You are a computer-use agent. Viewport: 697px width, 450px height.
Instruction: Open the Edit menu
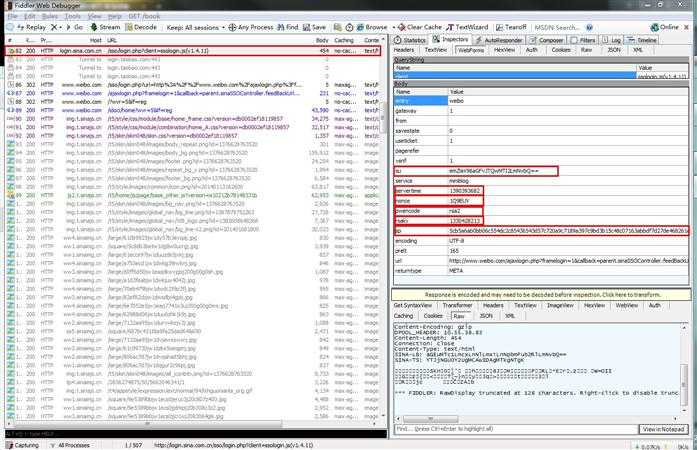[30, 16]
